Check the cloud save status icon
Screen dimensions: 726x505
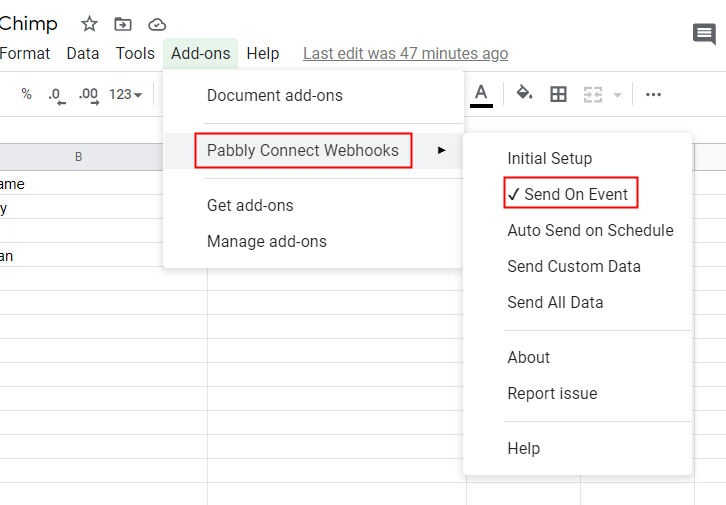157,24
